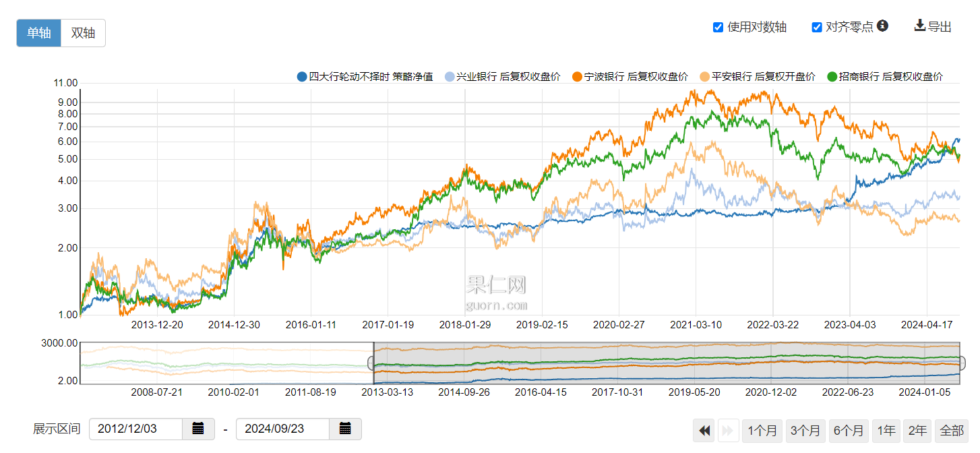
Task: Click the 11.00 y-axis label
Action: tap(65, 83)
